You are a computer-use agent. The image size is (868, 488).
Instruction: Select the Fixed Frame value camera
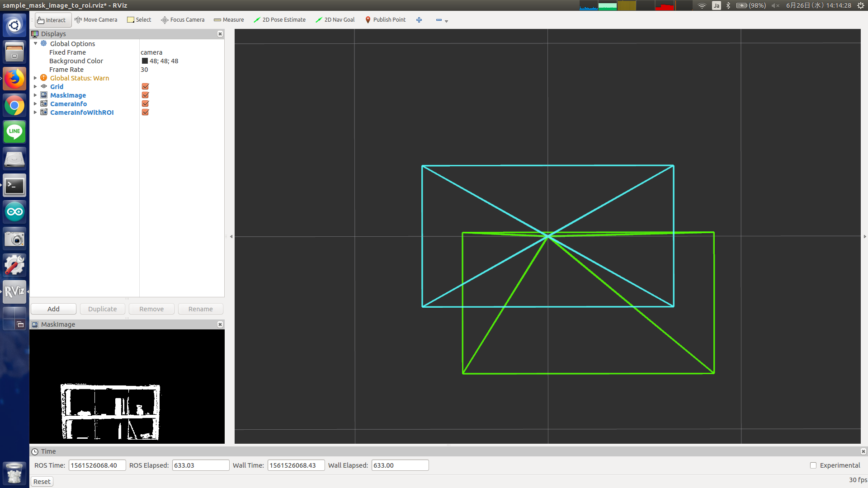[x=151, y=52]
